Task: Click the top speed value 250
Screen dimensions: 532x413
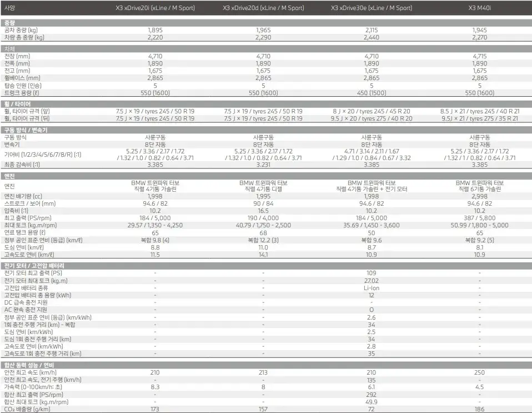Action: pyautogui.click(x=479, y=372)
